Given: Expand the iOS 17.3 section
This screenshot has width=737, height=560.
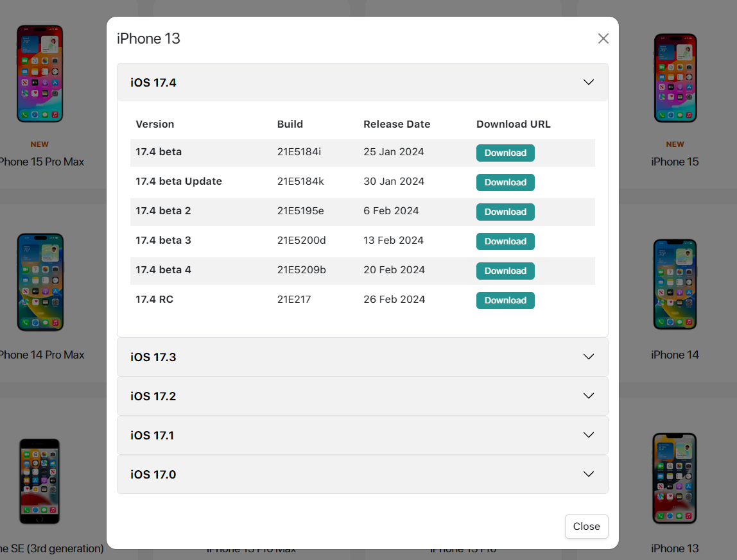Looking at the screenshot, I should click(362, 357).
